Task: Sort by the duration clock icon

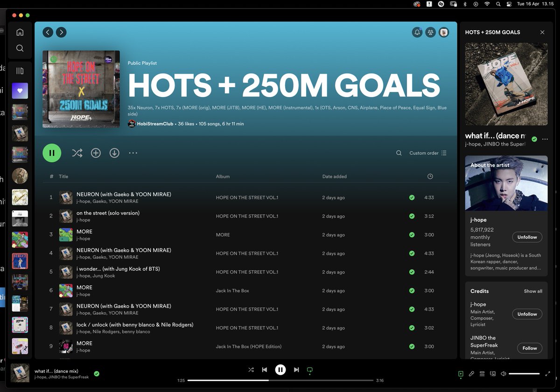Action: tap(430, 177)
